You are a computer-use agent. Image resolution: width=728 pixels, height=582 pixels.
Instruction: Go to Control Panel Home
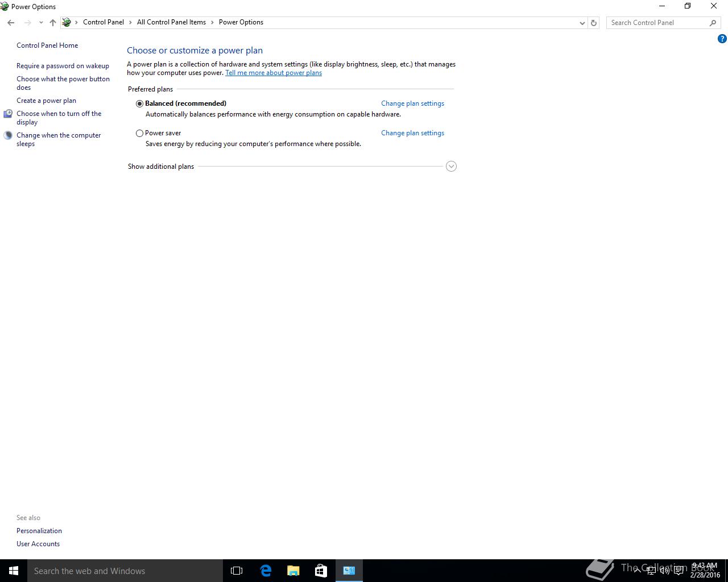click(x=47, y=45)
